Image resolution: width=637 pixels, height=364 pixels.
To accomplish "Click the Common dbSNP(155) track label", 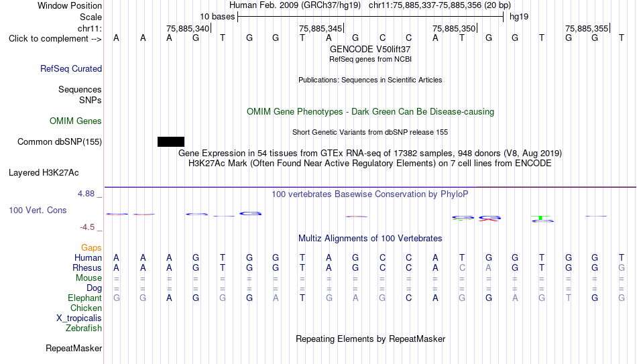I will point(60,142).
